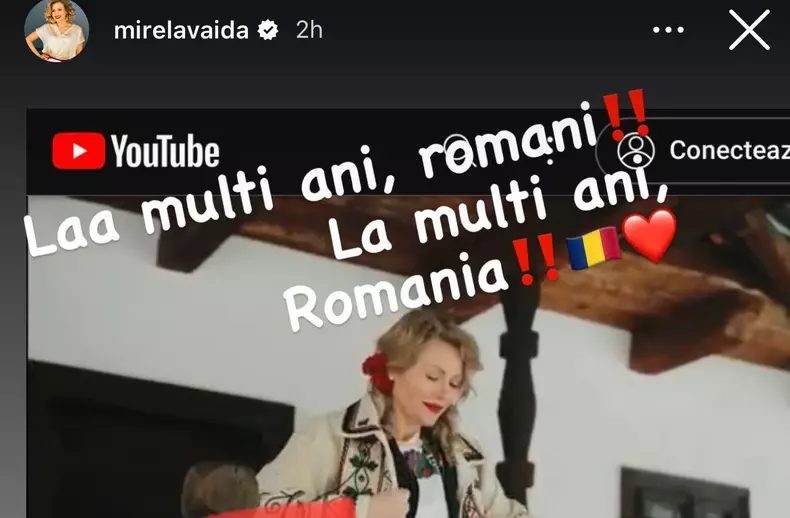Tap the 'Romania' caption text
The image size is (790, 518).
(396, 292)
